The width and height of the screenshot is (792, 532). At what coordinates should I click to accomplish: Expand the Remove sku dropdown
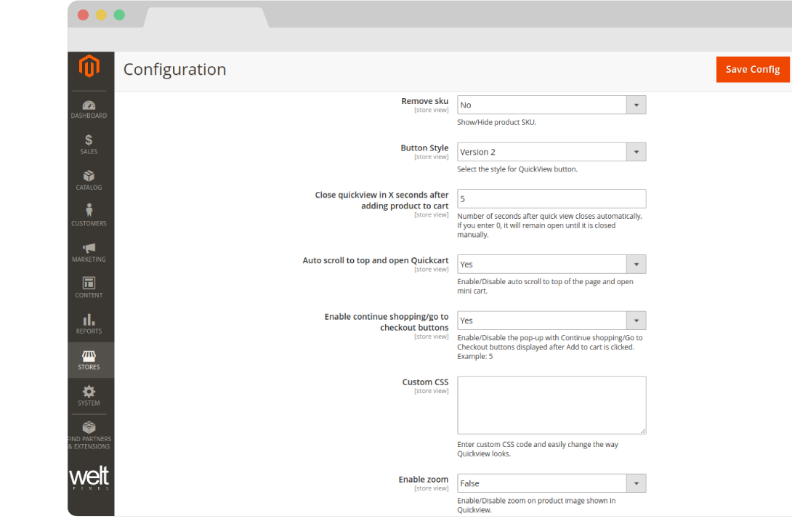(551, 105)
